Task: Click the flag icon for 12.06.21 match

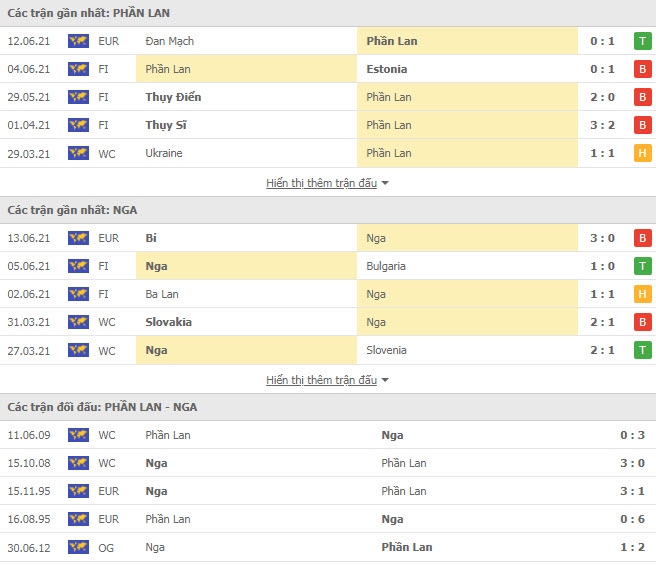Action: coord(78,41)
